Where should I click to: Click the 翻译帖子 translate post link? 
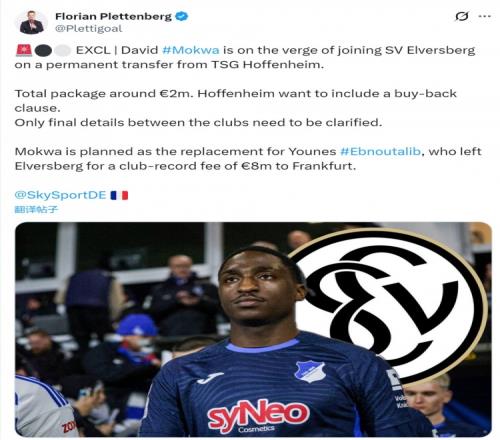(36, 209)
